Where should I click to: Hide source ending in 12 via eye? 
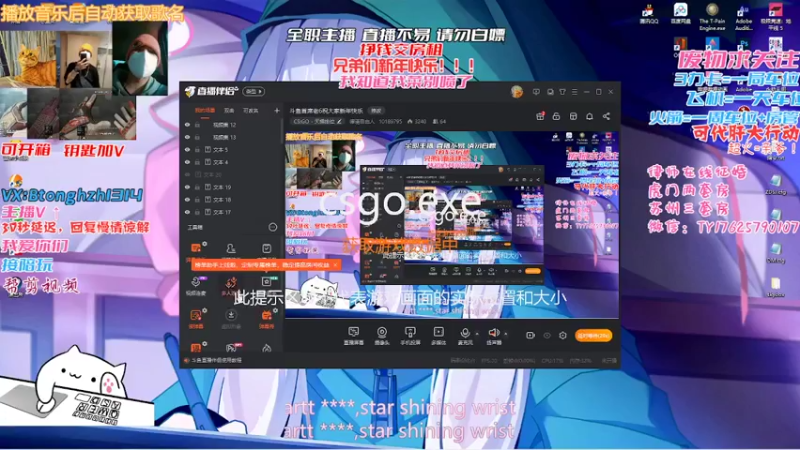coord(187,124)
